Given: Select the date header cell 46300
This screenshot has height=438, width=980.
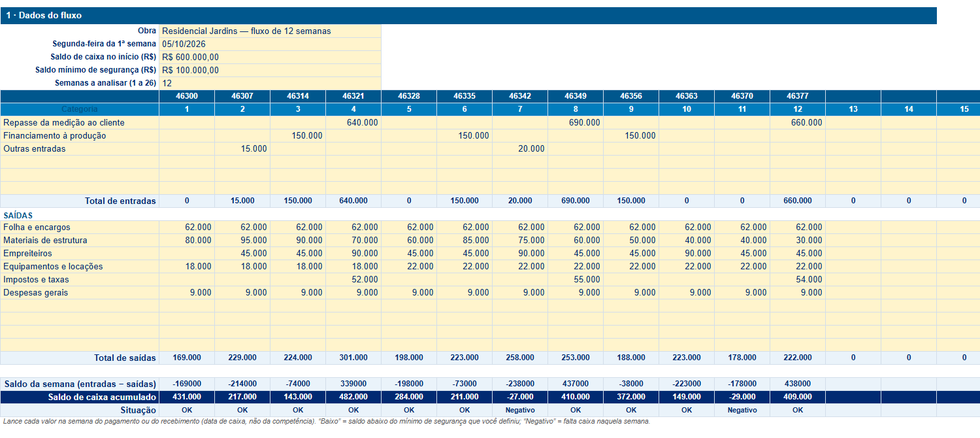Looking at the screenshot, I should click(187, 96).
